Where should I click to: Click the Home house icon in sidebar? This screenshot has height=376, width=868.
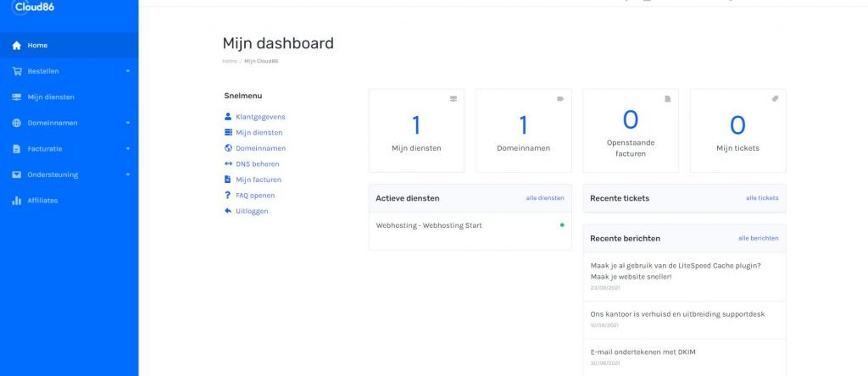point(17,46)
